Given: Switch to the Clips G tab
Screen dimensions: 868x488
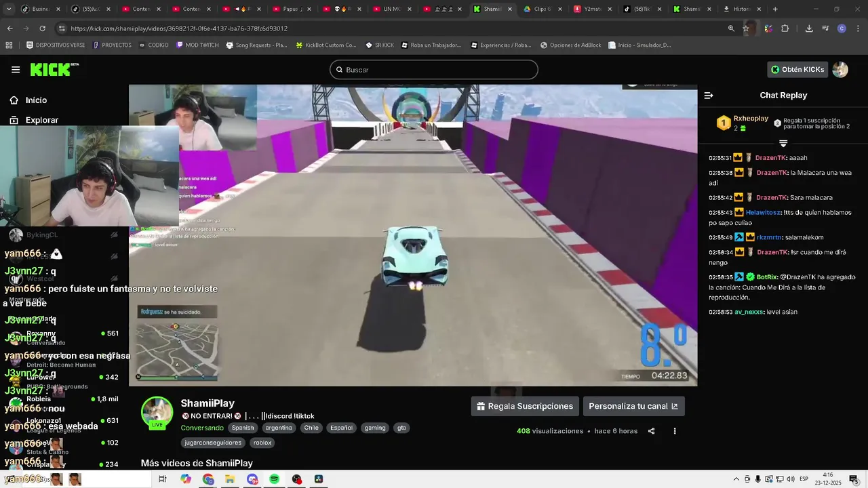Looking at the screenshot, I should (542, 9).
